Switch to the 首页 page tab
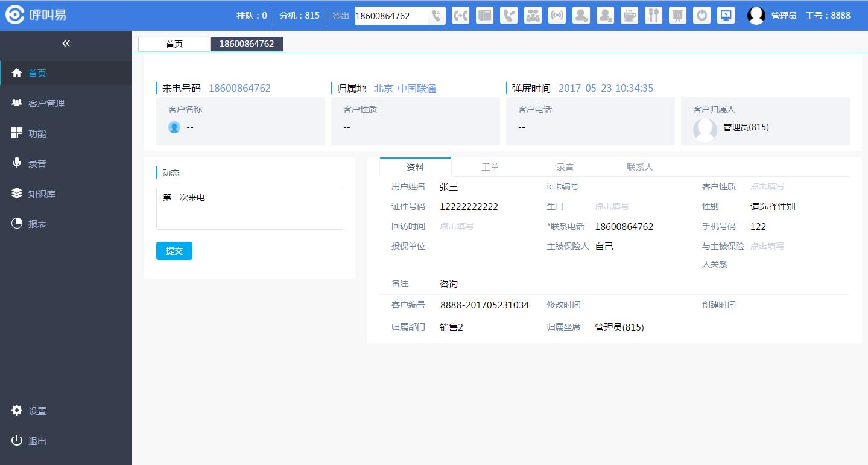The image size is (868, 465). pos(174,44)
